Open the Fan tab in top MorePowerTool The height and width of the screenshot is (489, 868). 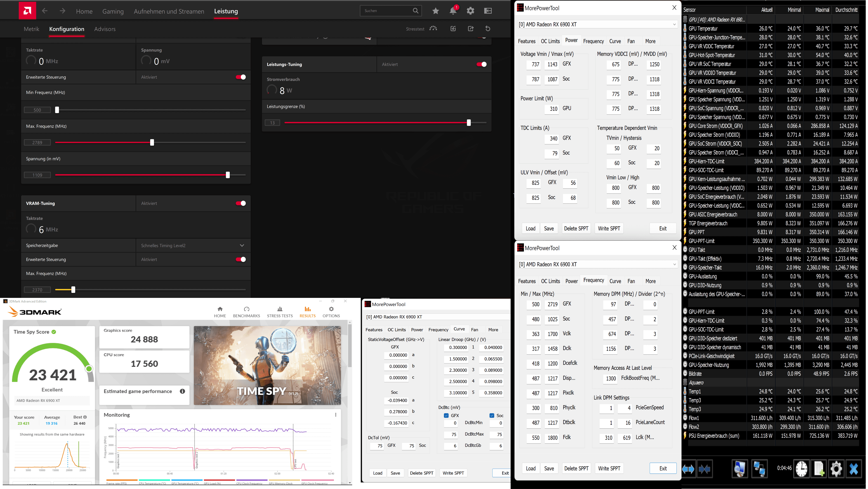point(631,41)
